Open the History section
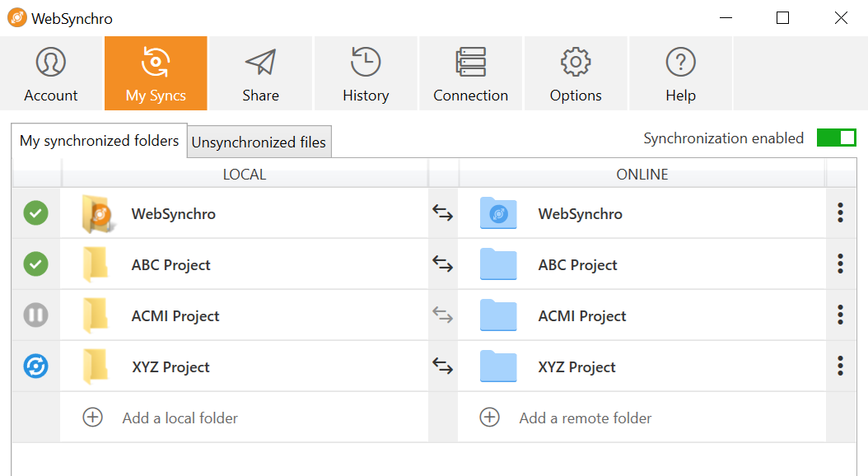The height and width of the screenshot is (476, 868). [x=366, y=73]
